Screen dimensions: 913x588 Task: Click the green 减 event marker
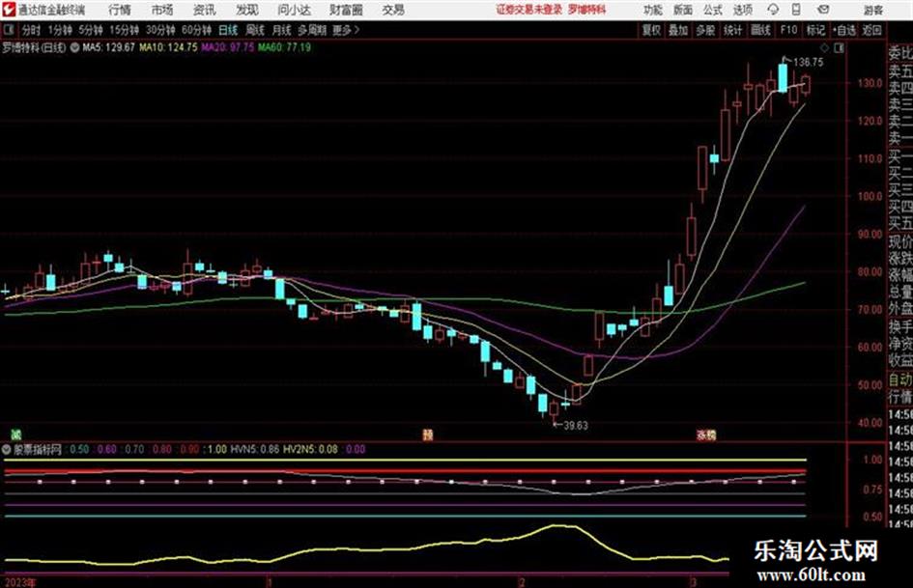coord(16,434)
